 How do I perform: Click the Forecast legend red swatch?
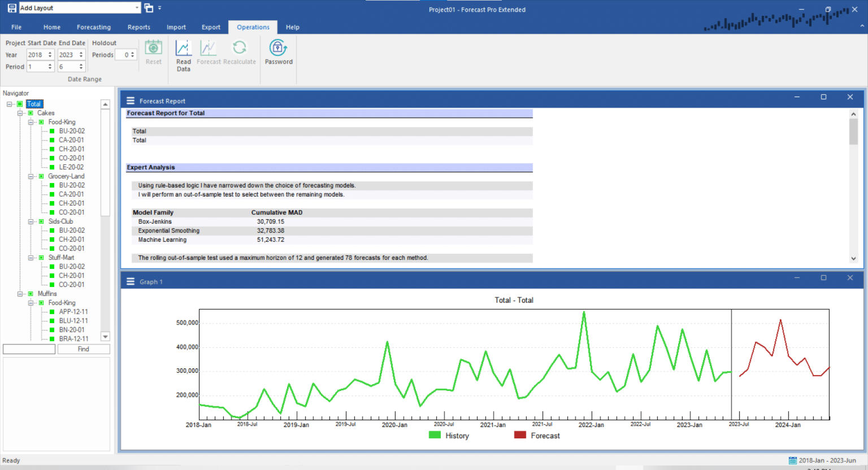(520, 435)
